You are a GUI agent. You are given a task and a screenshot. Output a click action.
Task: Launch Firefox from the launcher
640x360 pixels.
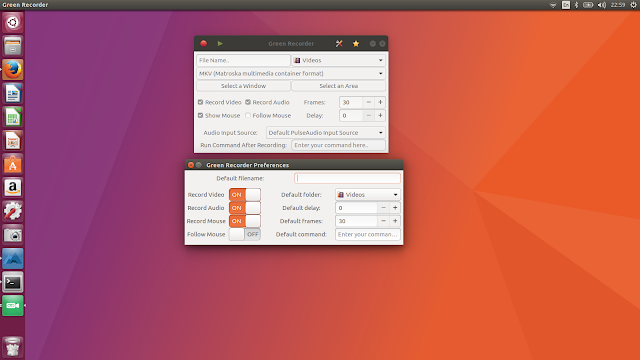[13, 69]
